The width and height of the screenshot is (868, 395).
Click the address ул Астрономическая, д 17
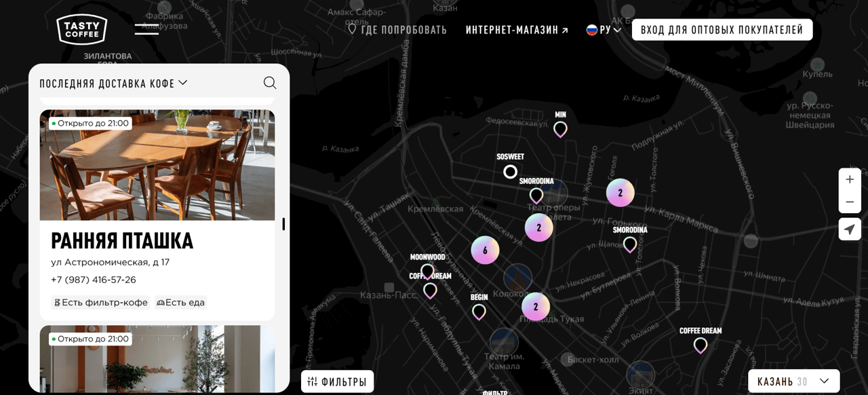110,262
